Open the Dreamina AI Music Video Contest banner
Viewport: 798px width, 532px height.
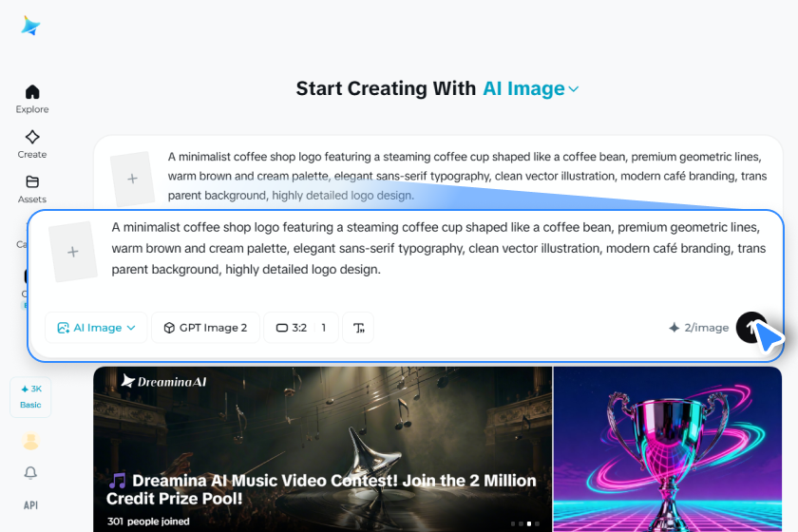point(323,449)
